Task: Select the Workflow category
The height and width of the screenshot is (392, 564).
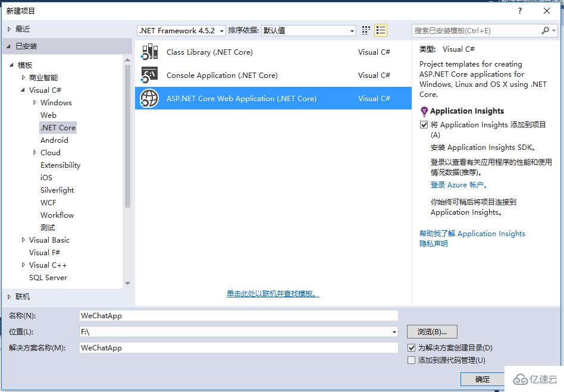Action: (57, 215)
